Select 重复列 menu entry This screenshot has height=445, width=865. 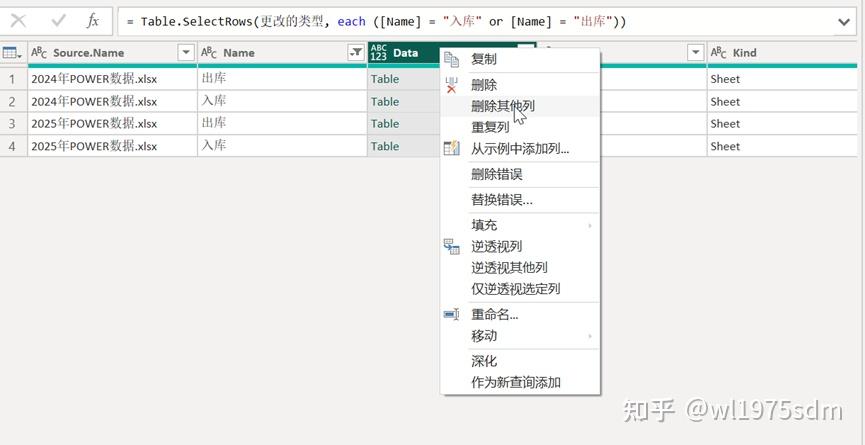point(520,127)
